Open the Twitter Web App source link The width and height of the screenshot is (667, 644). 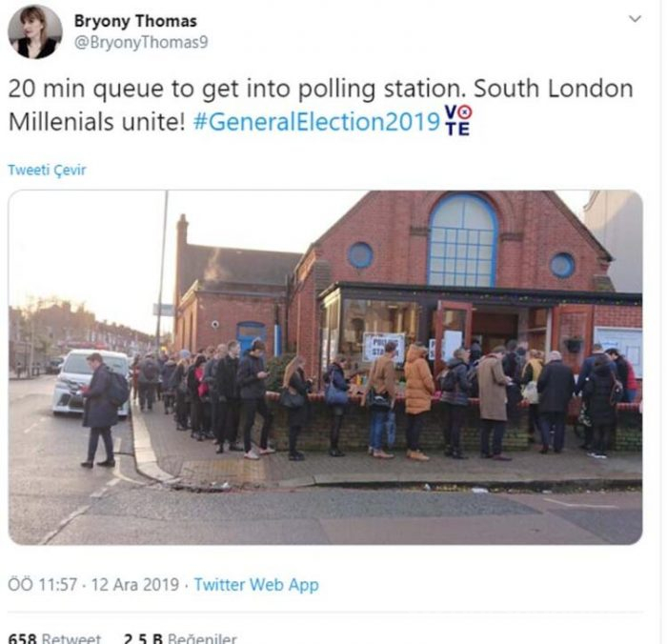[256, 584]
